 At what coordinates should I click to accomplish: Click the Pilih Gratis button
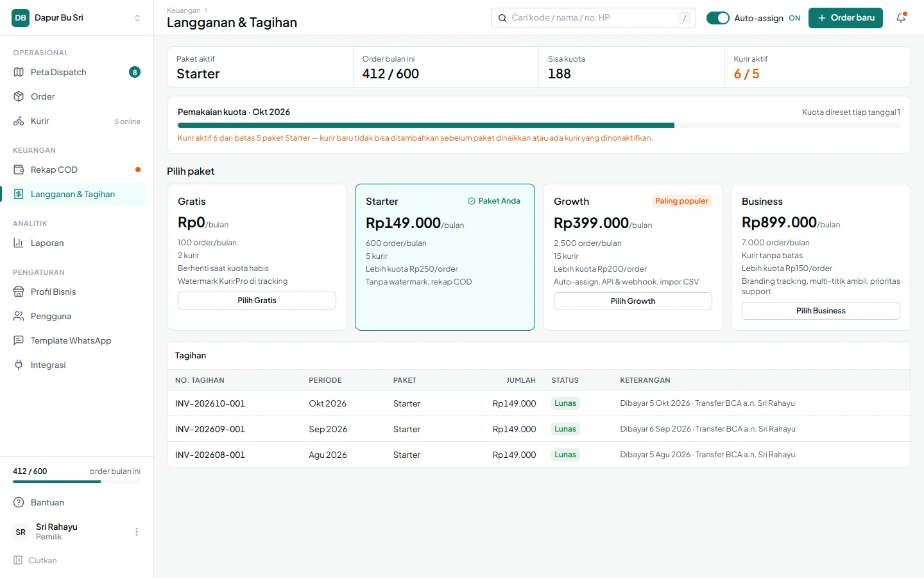257,301
